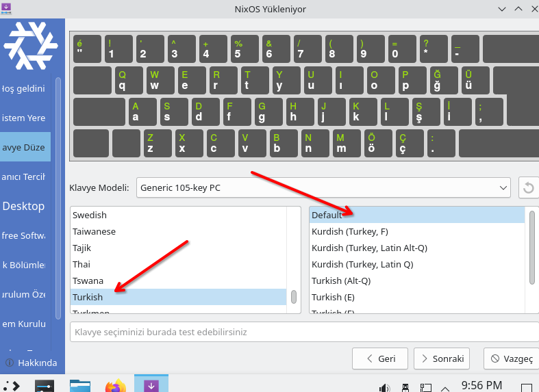Click the Geri button
This screenshot has width=539, height=392.
pyautogui.click(x=380, y=358)
